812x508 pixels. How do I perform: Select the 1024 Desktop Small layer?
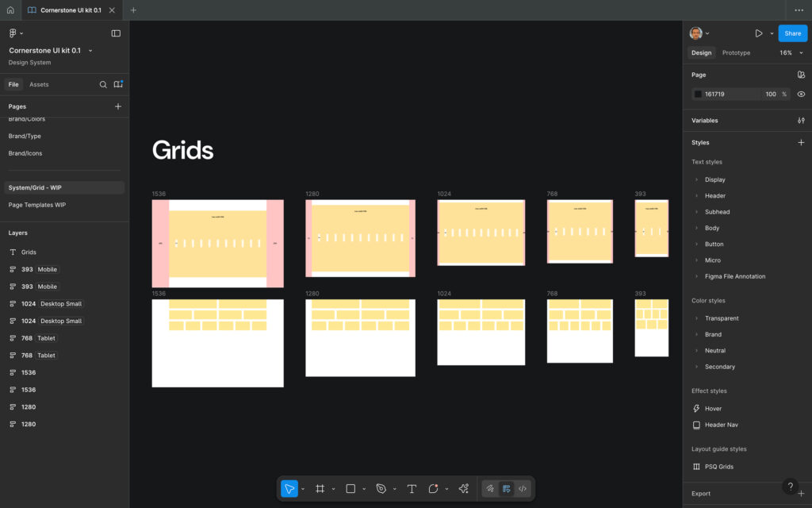point(52,304)
